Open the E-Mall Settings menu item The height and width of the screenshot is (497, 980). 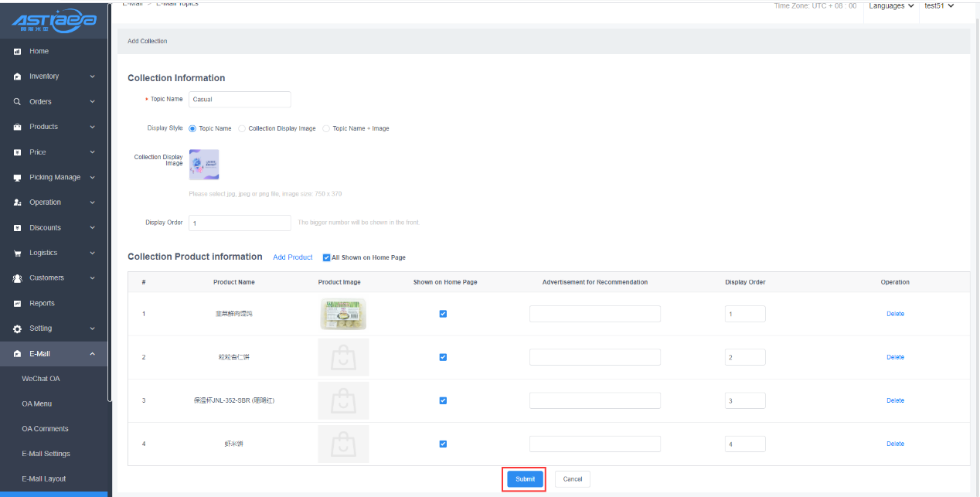point(46,454)
